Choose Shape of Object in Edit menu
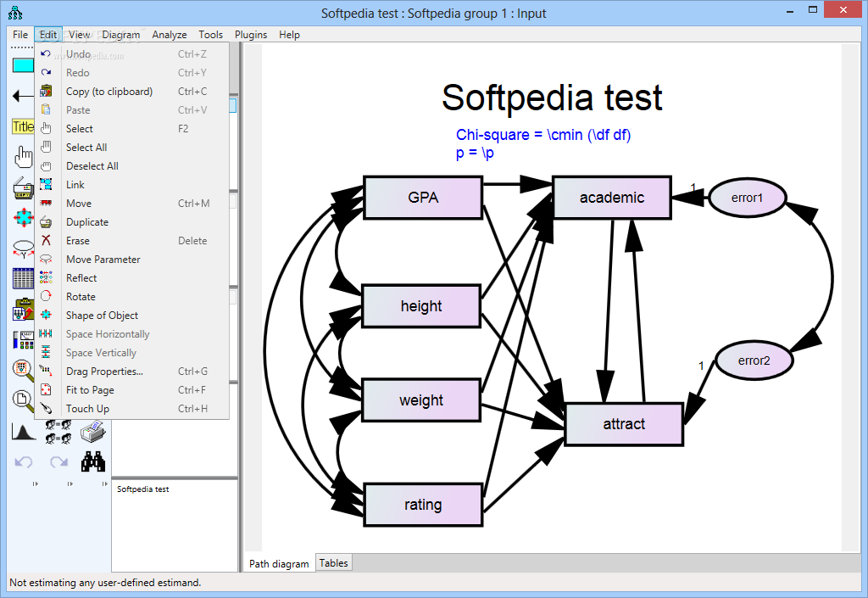Image resolution: width=868 pixels, height=598 pixels. point(131,315)
